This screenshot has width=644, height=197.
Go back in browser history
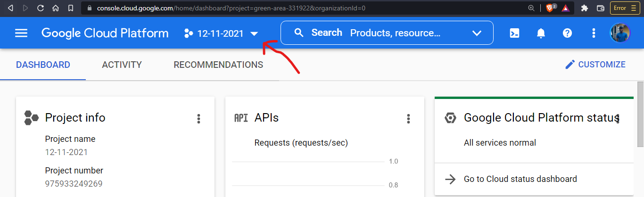pyautogui.click(x=11, y=8)
